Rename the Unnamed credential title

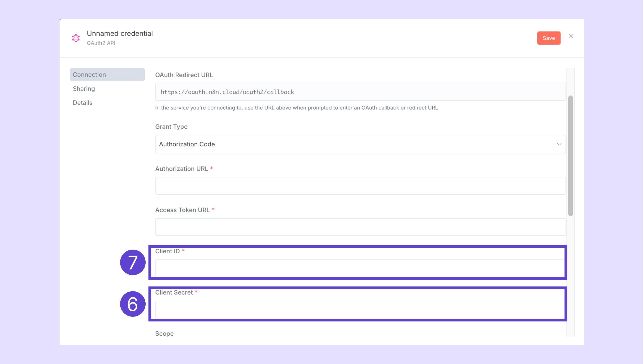click(120, 34)
